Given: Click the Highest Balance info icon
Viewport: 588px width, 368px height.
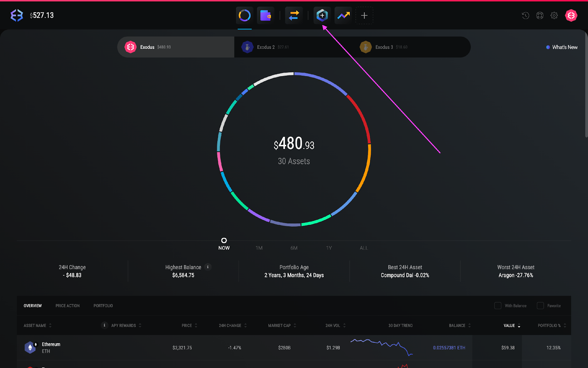Looking at the screenshot, I should 208,267.
